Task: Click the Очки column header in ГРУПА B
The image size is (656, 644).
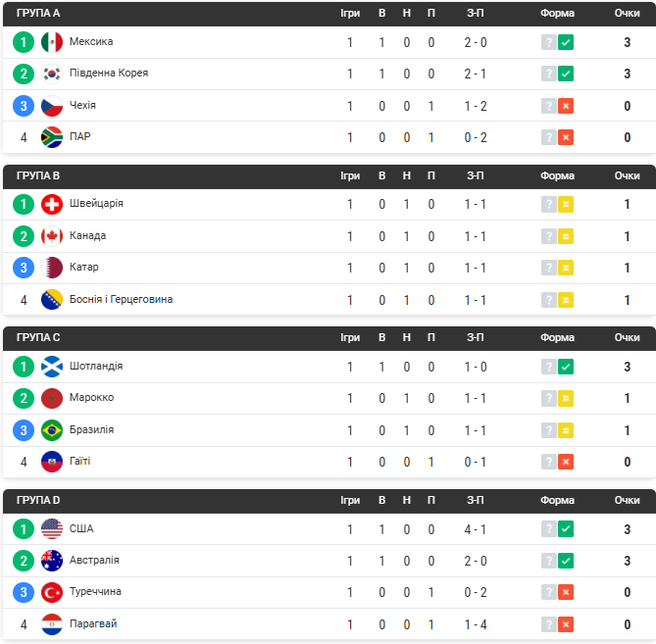Action: [x=627, y=175]
